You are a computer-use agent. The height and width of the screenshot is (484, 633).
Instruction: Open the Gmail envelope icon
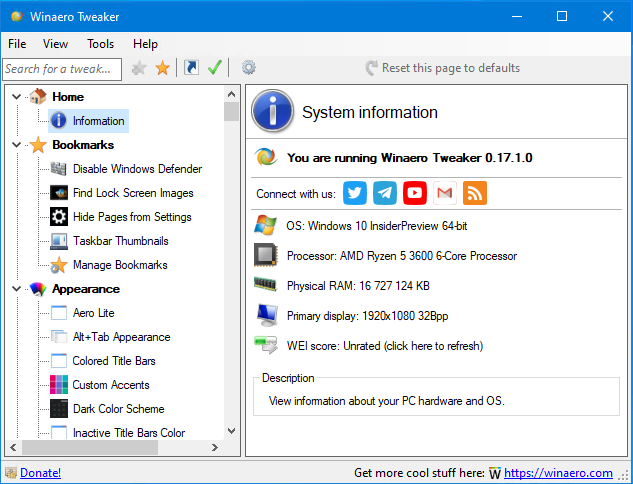tap(444, 193)
